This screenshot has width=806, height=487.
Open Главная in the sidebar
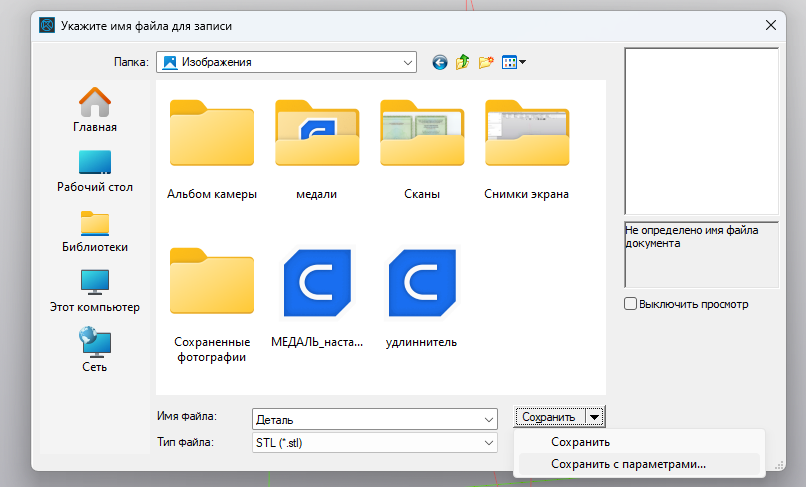pos(95,110)
